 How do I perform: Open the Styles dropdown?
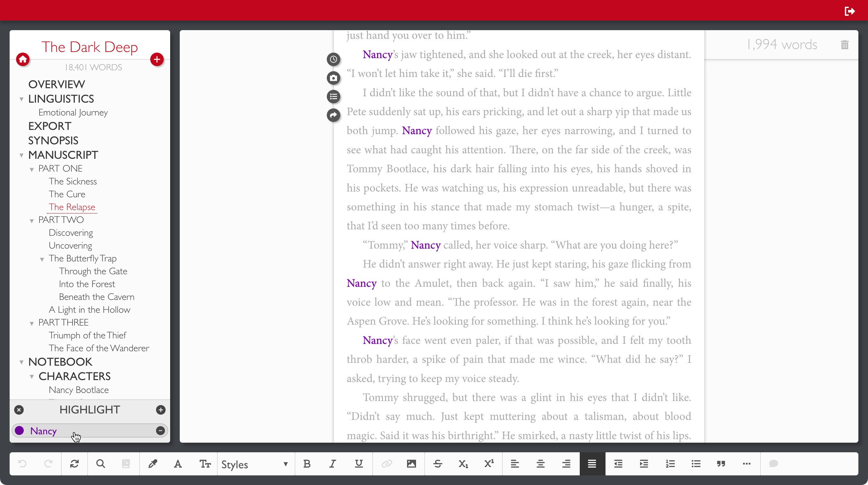255,464
